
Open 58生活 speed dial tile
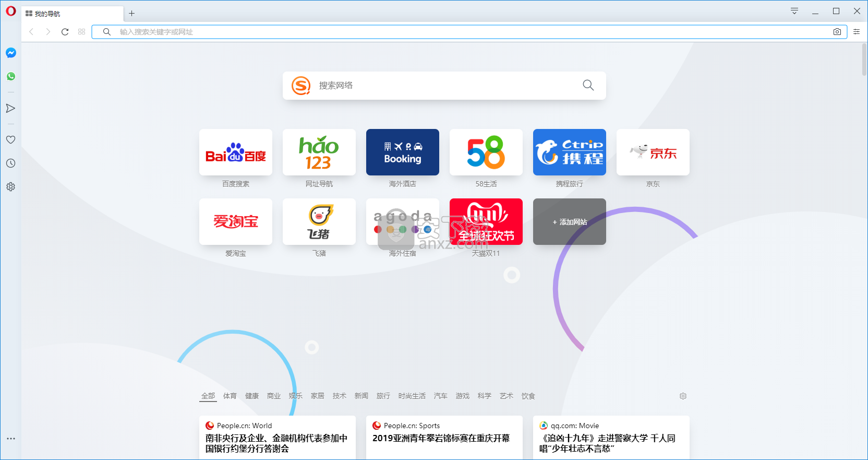486,152
